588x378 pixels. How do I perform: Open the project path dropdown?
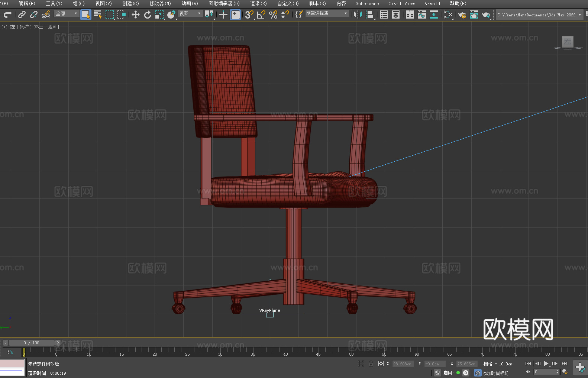click(x=539, y=15)
